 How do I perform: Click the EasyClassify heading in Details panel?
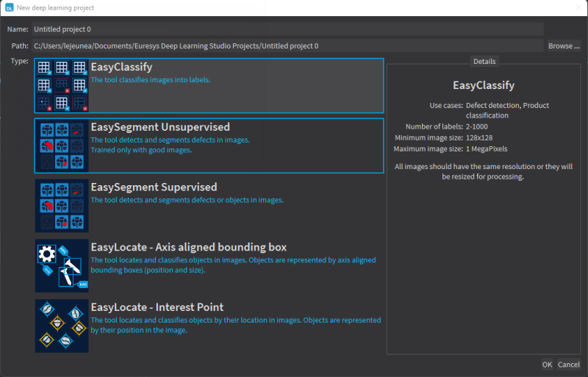click(x=484, y=85)
